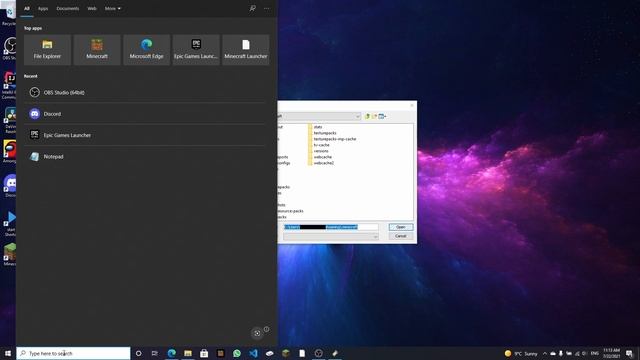
Task: Click Up One Level icon in file dialog
Action: (x=367, y=116)
